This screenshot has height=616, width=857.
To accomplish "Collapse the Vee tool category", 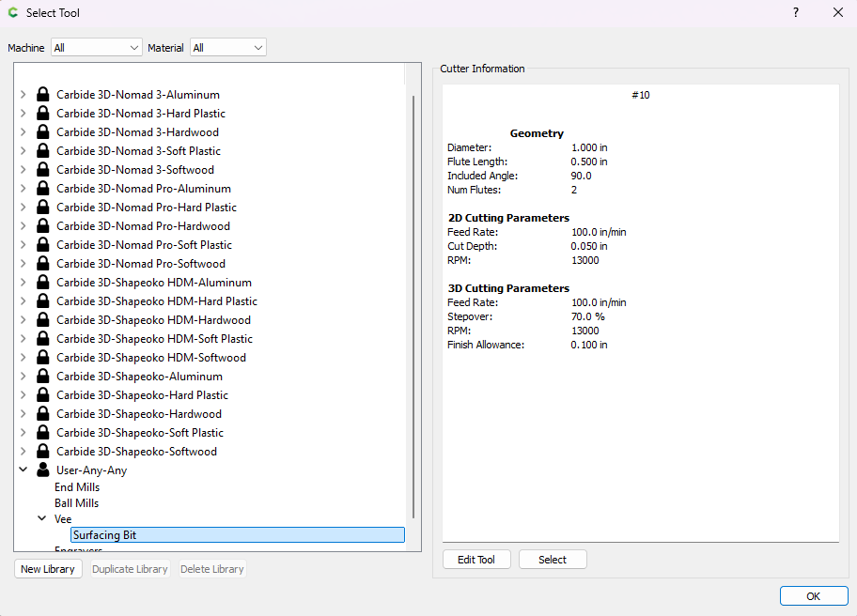I will (x=41, y=518).
